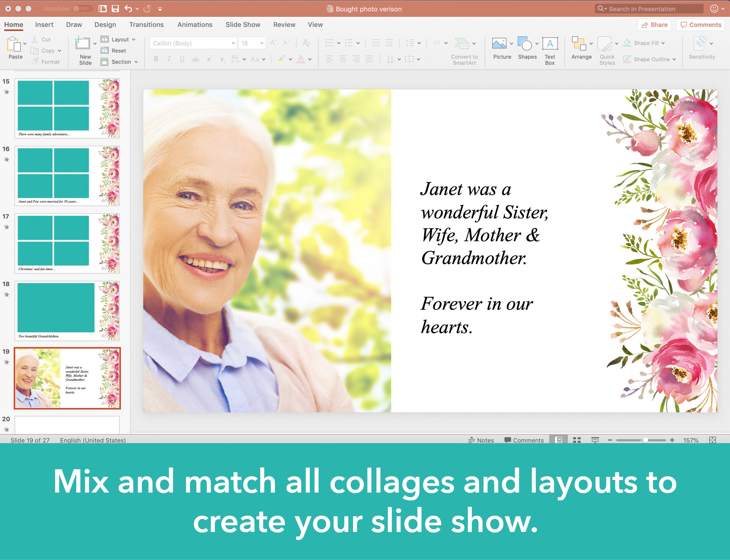Toggle underline on selected text
Image resolution: width=730 pixels, height=560 pixels.
182,59
